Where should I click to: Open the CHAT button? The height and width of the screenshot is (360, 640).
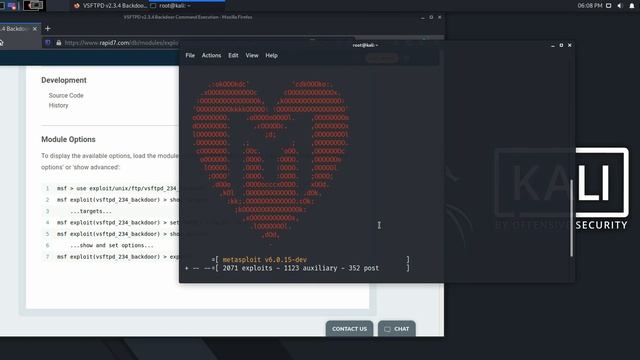[x=397, y=329]
